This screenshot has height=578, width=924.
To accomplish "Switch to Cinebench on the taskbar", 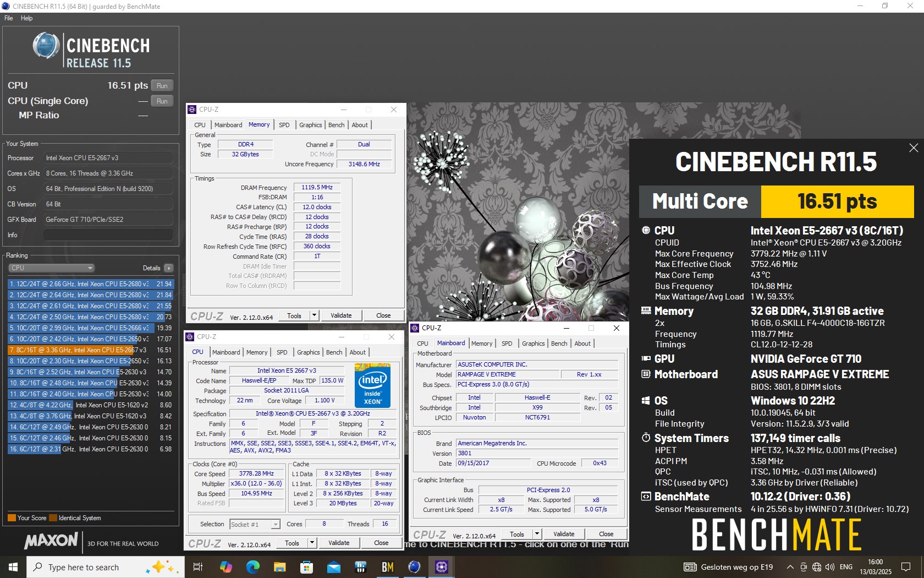I will point(414,566).
